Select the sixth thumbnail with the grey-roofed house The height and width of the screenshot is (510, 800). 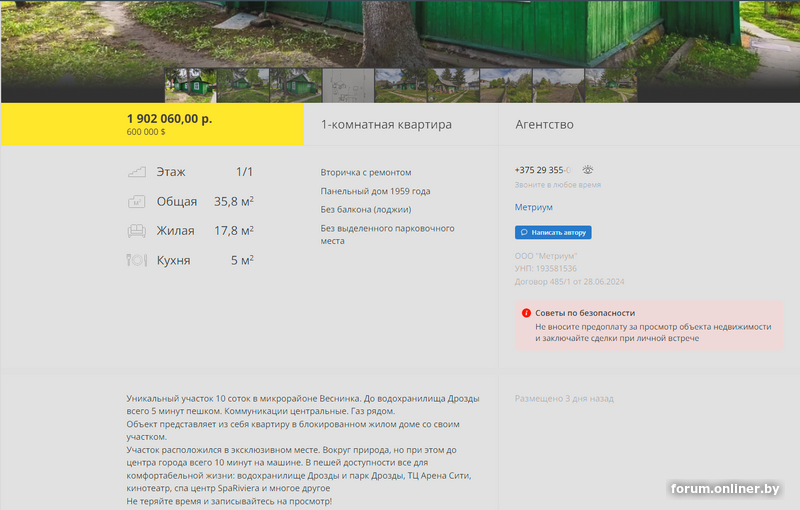click(x=454, y=86)
